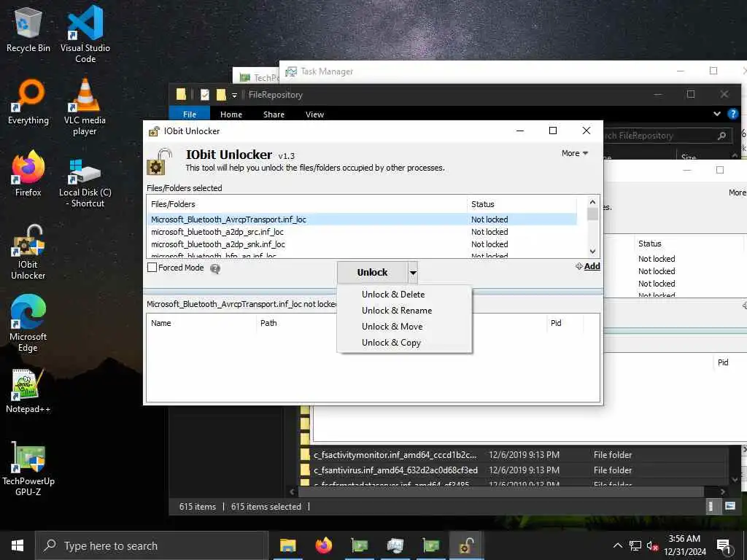Switch Explorer to large icons view

click(x=729, y=506)
